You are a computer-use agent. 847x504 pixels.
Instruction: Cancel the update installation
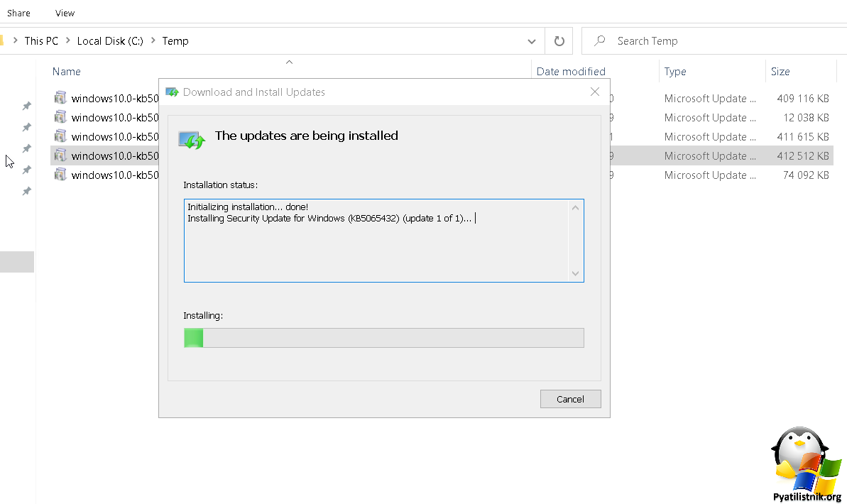tap(570, 399)
